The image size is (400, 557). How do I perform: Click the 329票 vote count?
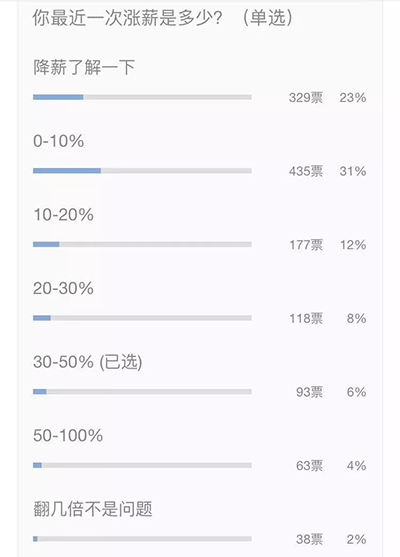click(x=306, y=97)
